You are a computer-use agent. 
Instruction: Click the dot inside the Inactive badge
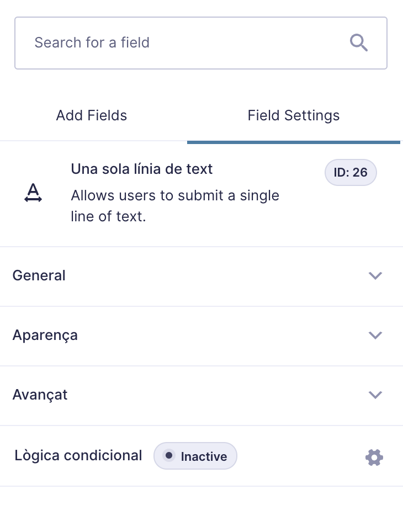tap(168, 455)
